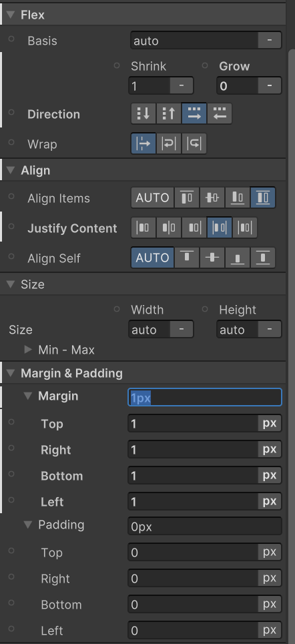Change the Padding Top px unit
Viewport: 295px width, 644px height.
(270, 553)
